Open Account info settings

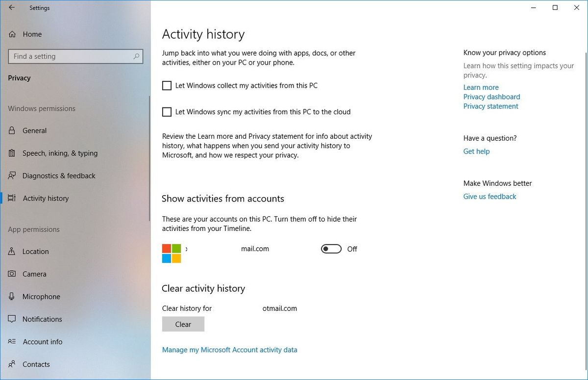click(42, 341)
